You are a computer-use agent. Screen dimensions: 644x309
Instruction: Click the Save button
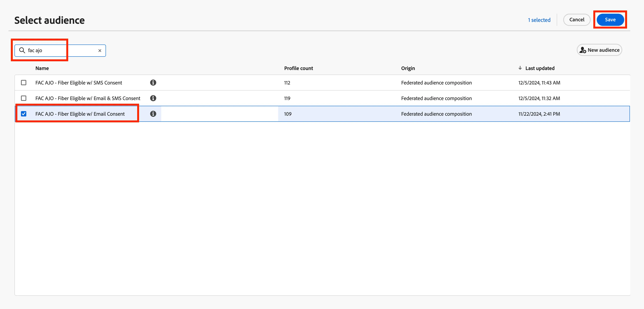[x=610, y=20]
